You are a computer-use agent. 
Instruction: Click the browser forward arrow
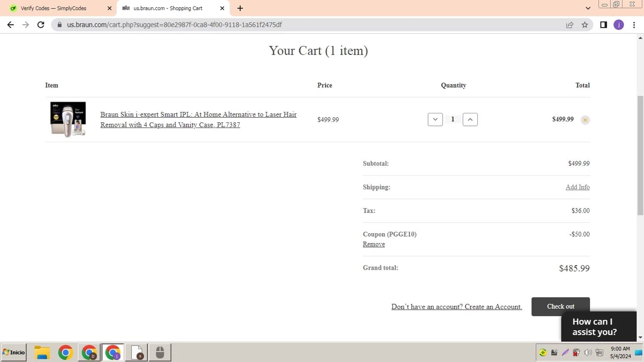coord(26,25)
